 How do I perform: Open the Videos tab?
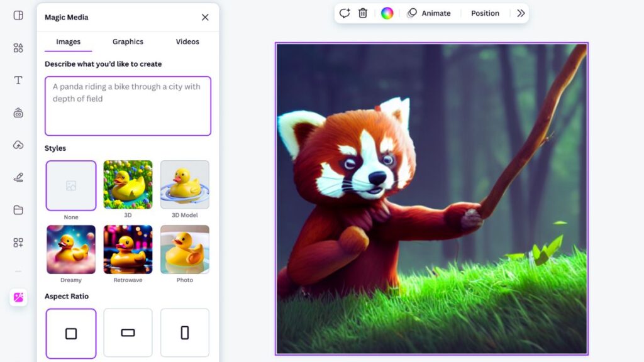point(187,41)
